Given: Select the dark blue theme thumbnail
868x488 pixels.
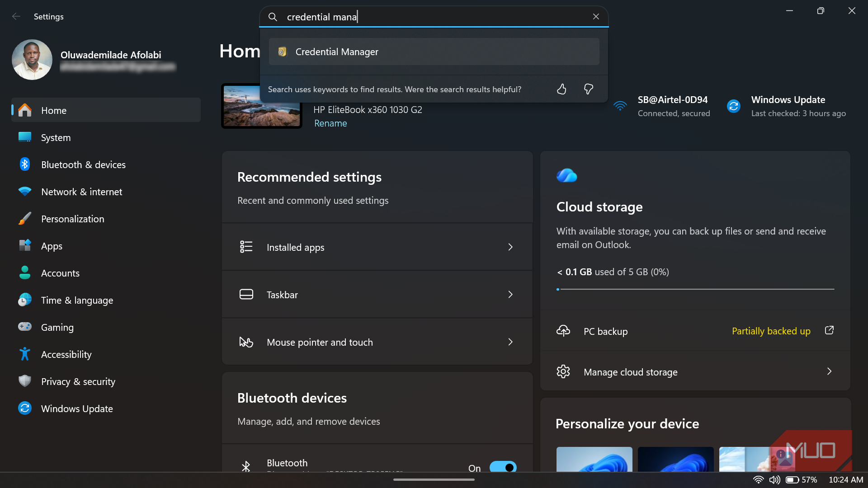Looking at the screenshot, I should 676,459.
